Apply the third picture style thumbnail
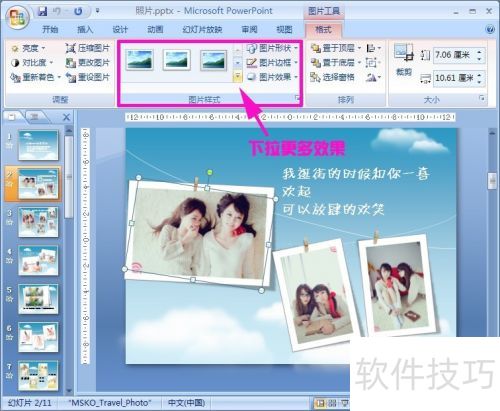 coord(213,60)
